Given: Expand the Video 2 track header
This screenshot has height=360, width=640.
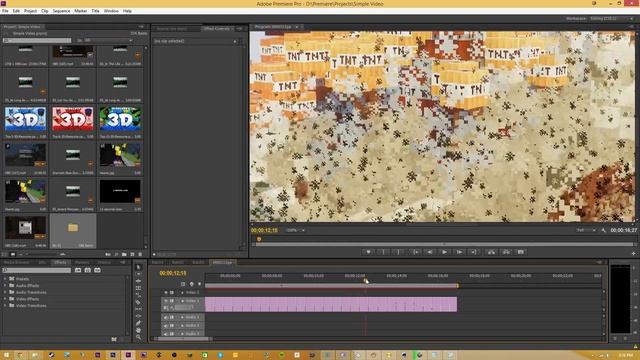Looking at the screenshot, I should click(182, 293).
